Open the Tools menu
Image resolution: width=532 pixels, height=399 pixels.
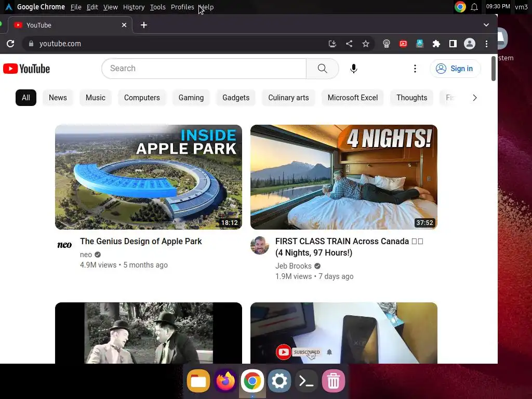click(x=158, y=7)
